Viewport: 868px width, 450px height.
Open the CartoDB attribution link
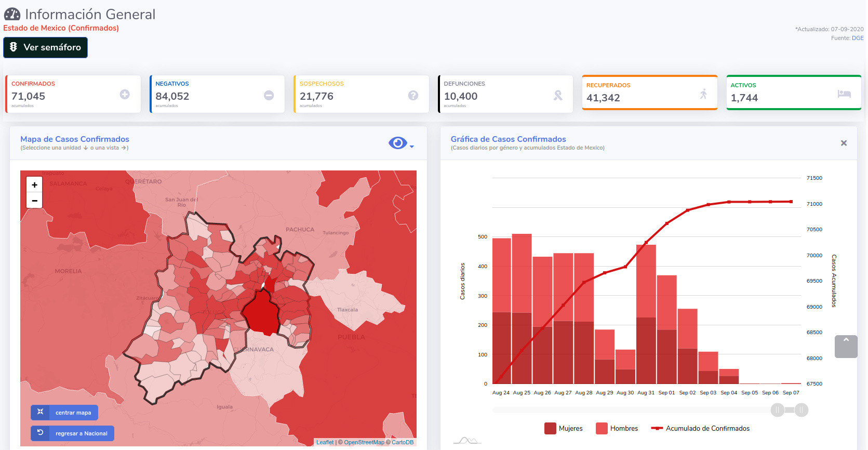pyautogui.click(x=403, y=442)
